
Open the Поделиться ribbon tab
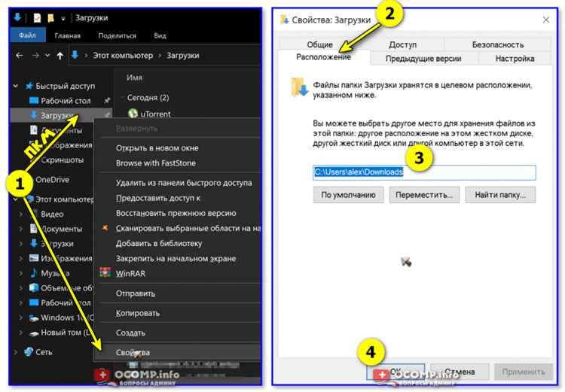117,35
